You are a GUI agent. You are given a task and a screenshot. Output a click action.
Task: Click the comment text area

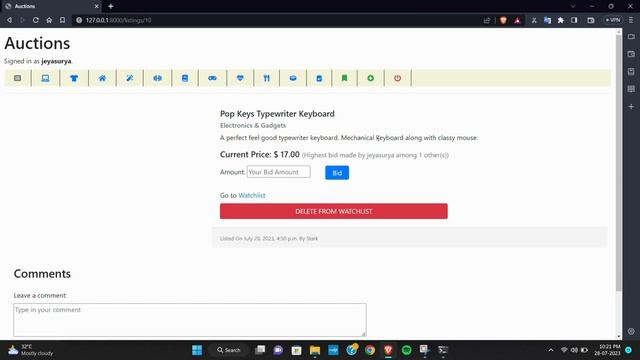click(x=190, y=320)
